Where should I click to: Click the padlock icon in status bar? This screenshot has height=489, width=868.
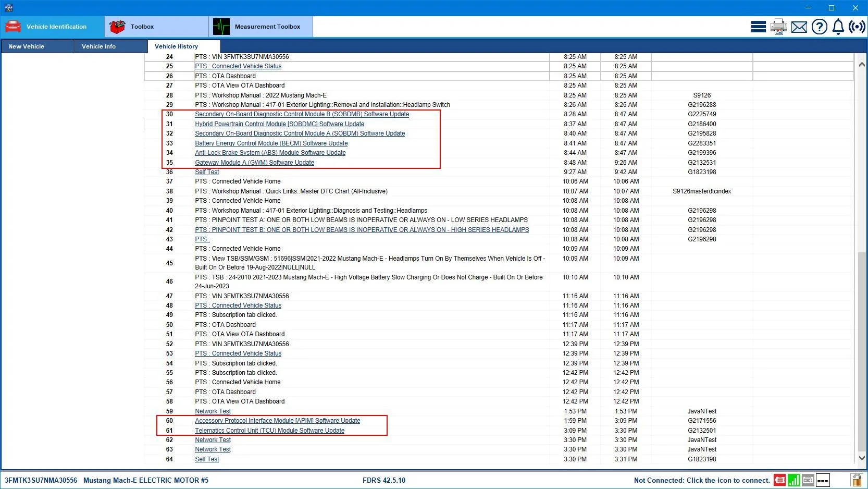pos(856,480)
